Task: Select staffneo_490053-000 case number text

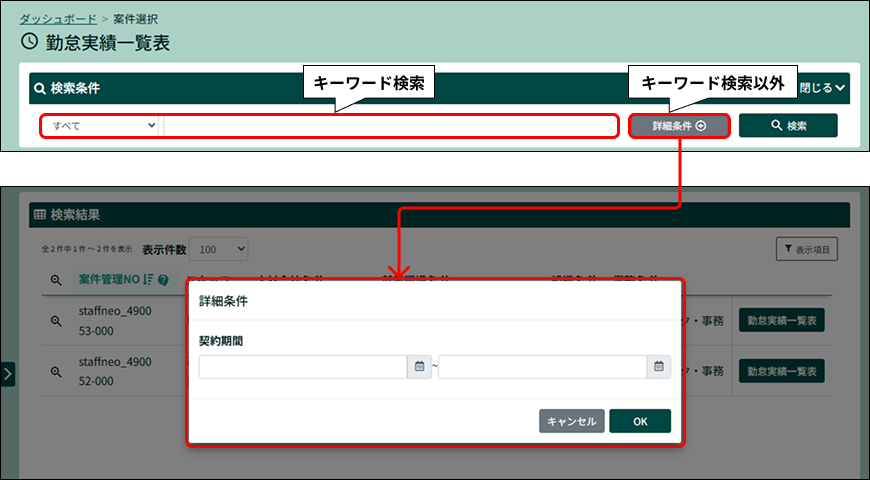Action: pyautogui.click(x=115, y=321)
